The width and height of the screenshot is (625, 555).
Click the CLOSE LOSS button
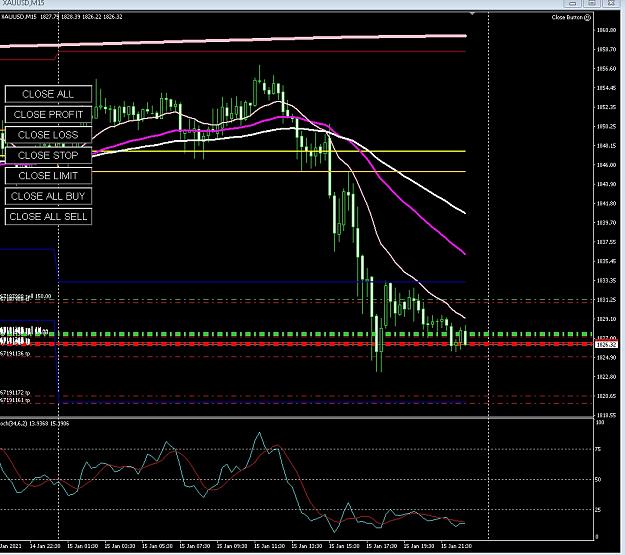(x=48, y=135)
